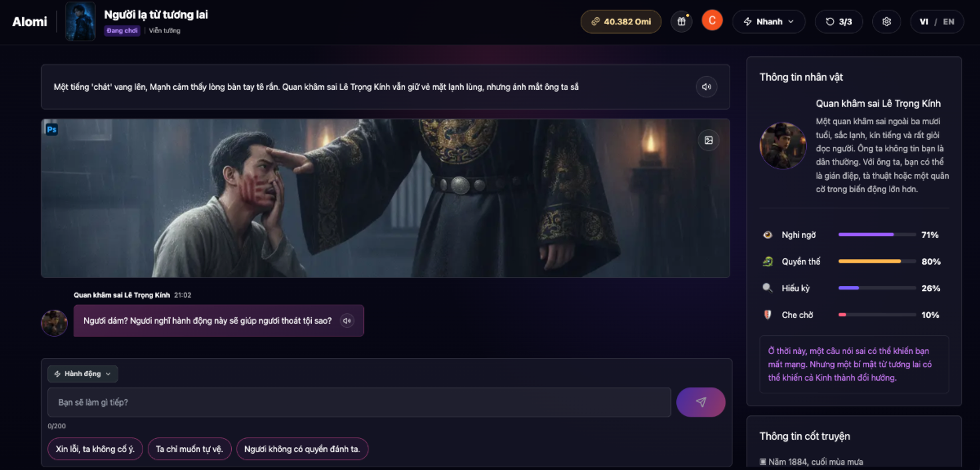Click the Nghi ngờ eye stat icon

pyautogui.click(x=767, y=235)
